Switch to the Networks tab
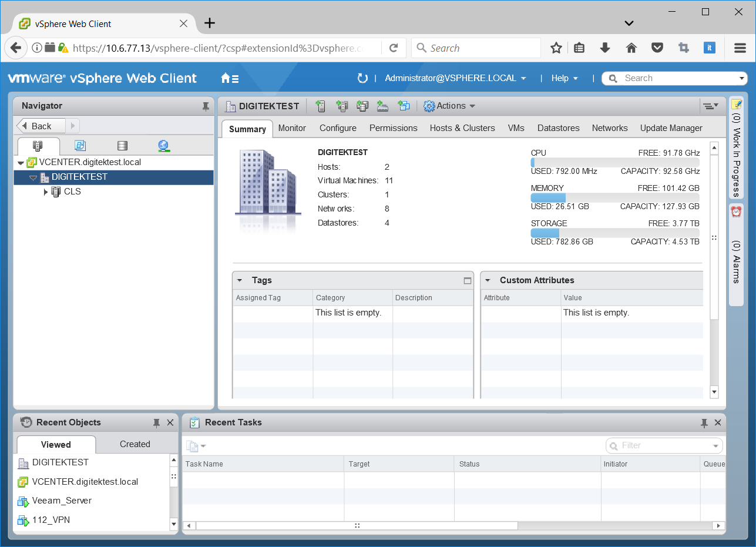756x547 pixels. pyautogui.click(x=610, y=128)
